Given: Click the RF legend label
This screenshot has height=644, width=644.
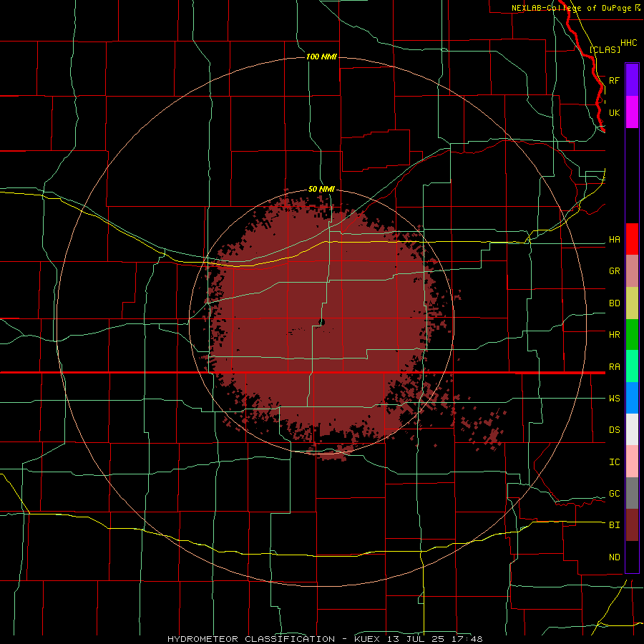Looking at the screenshot, I should tap(614, 80).
